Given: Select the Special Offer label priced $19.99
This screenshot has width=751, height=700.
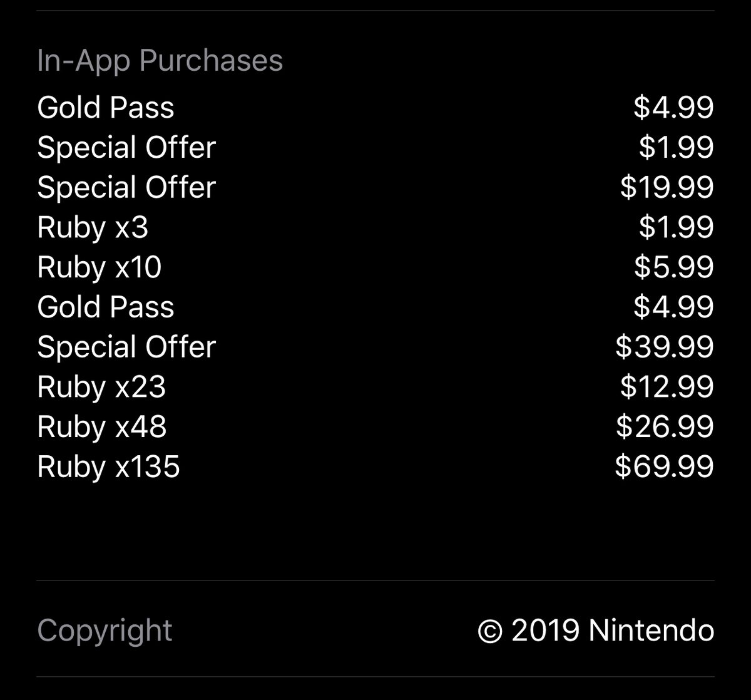Looking at the screenshot, I should pyautogui.click(x=126, y=187).
